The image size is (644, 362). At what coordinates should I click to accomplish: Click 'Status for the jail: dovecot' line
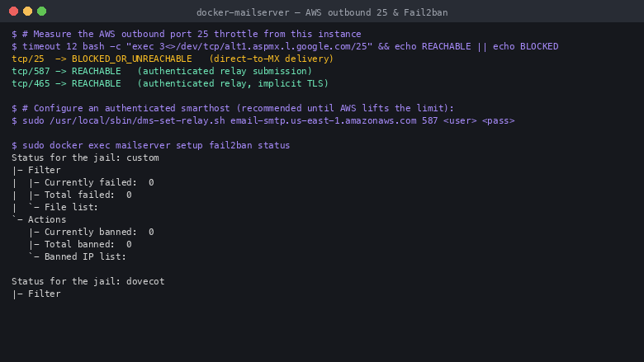coord(88,281)
